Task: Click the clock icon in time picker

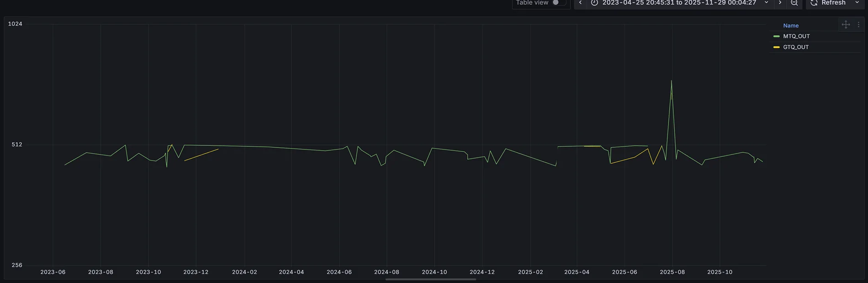Action: 594,3
